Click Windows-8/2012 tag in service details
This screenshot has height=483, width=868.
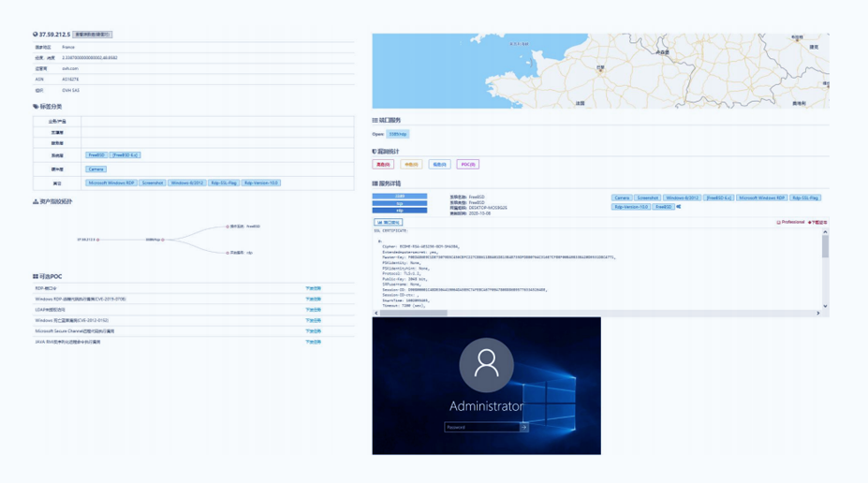[x=682, y=198]
